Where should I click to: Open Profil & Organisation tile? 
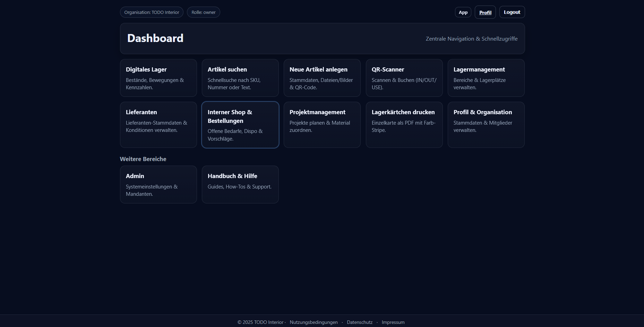pyautogui.click(x=486, y=125)
